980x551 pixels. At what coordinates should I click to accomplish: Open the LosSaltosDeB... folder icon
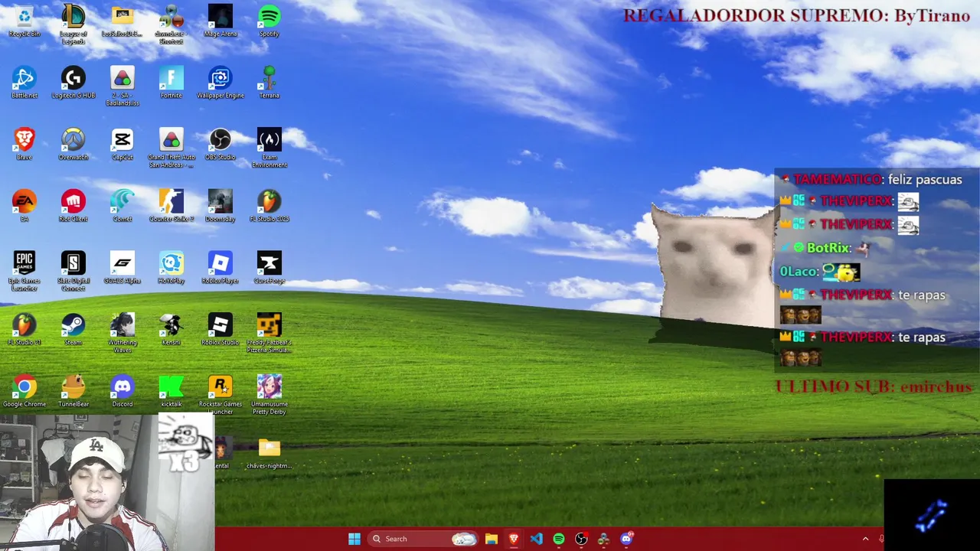coord(122,21)
